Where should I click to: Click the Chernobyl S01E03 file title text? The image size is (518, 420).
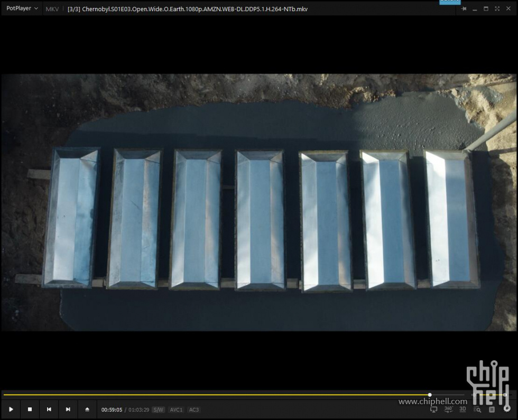(187, 9)
